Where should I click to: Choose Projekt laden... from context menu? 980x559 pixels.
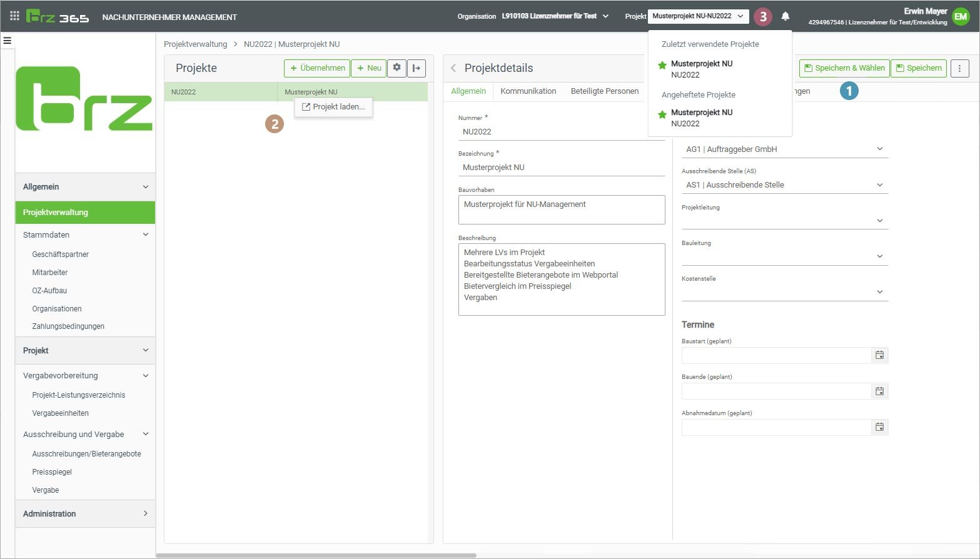coord(334,107)
